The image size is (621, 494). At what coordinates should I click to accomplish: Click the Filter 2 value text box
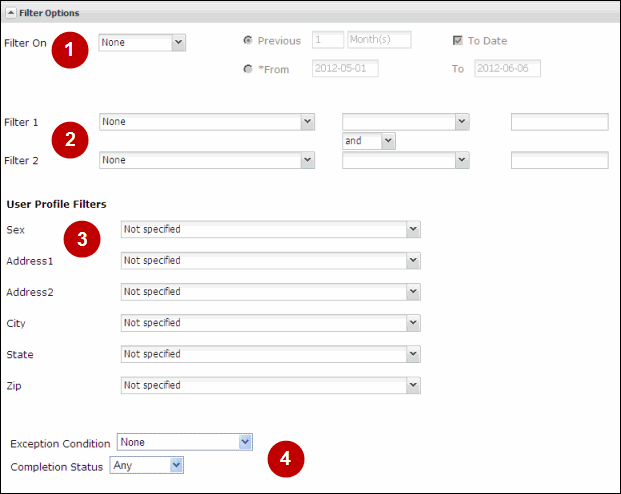pyautogui.click(x=560, y=160)
